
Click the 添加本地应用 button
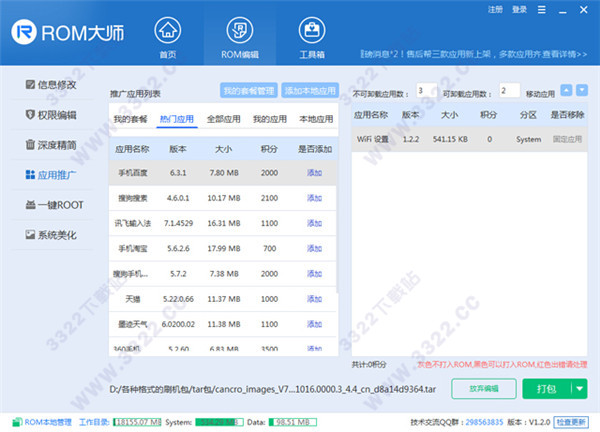(310, 91)
